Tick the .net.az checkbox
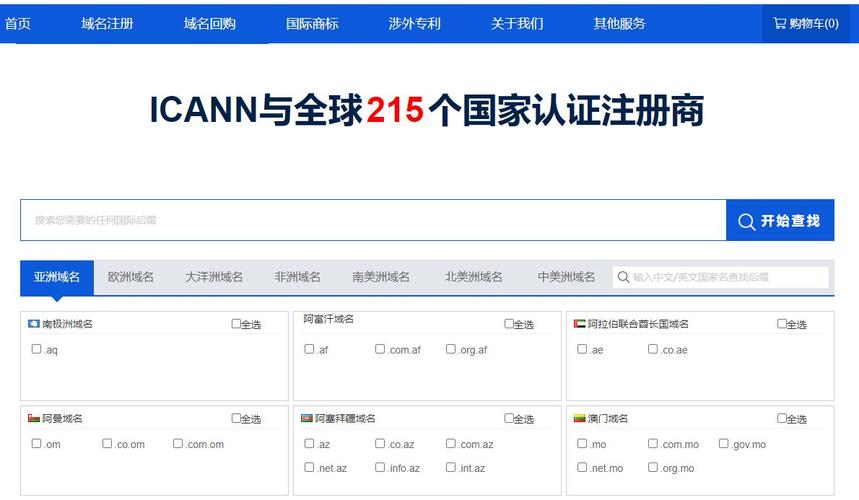This screenshot has height=500, width=859. click(309, 467)
